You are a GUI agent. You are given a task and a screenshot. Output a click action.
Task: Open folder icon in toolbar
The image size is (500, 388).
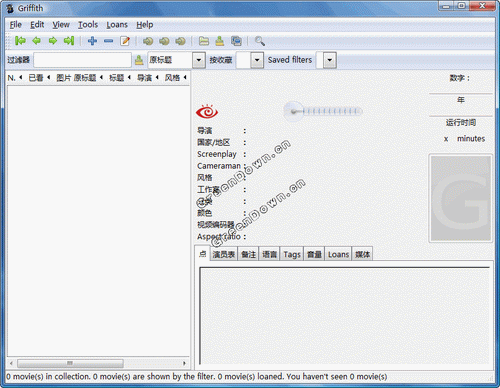pos(204,41)
